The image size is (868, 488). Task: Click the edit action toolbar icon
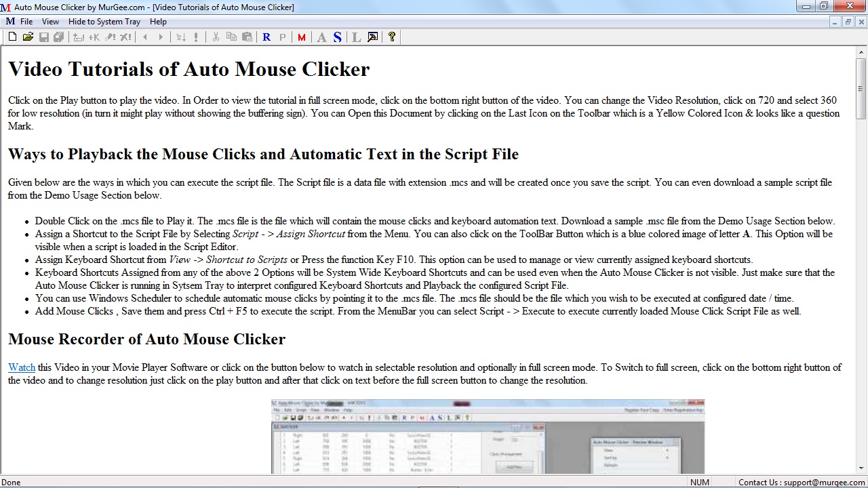[110, 37]
